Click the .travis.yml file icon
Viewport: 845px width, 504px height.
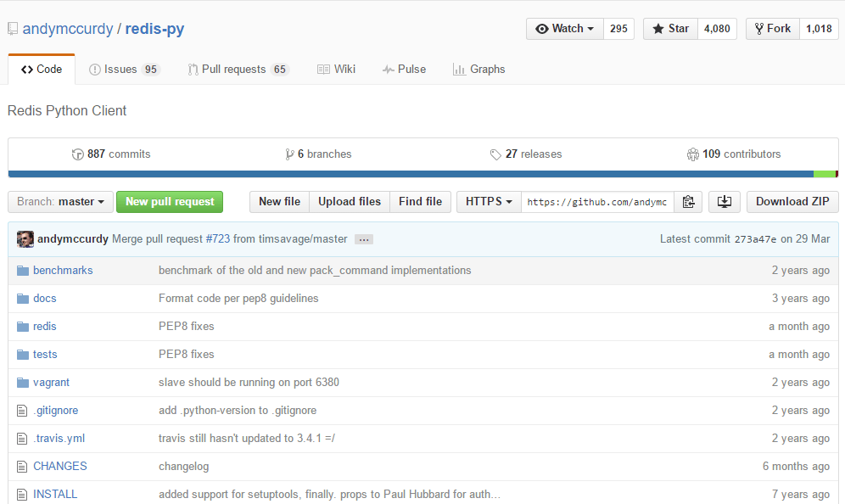pos(22,439)
